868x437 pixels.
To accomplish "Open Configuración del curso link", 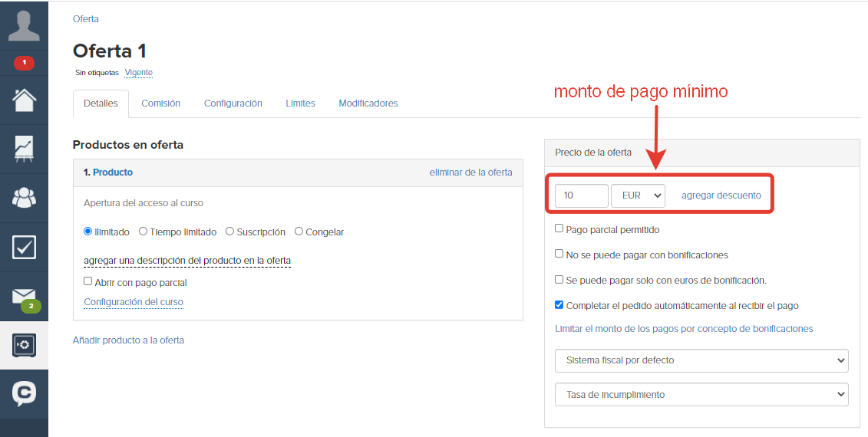I will coord(134,302).
